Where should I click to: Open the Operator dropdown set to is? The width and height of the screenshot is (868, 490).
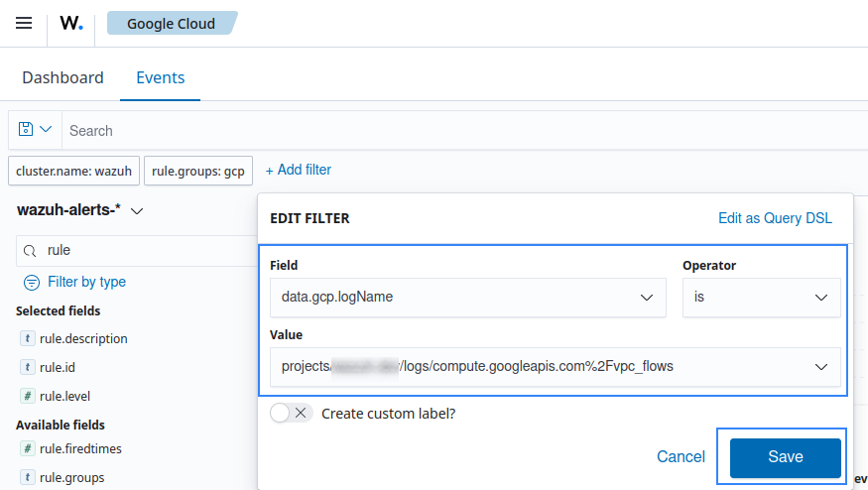[761, 298]
